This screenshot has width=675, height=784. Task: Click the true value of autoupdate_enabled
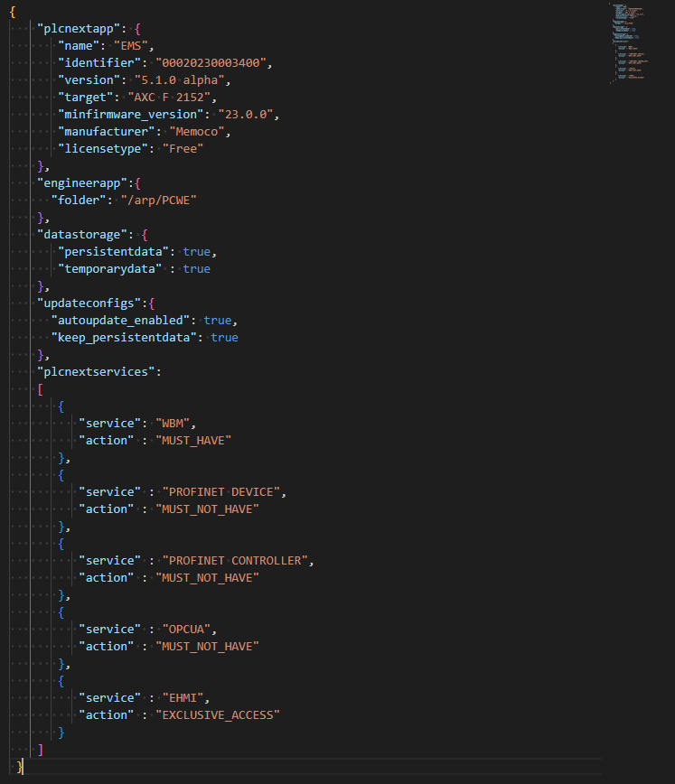(218, 320)
